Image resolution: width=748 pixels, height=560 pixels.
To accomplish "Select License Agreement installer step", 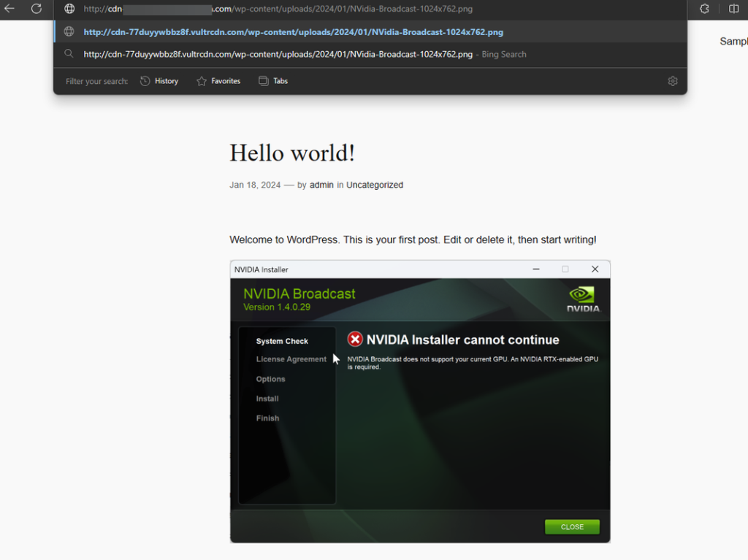I will coord(291,359).
